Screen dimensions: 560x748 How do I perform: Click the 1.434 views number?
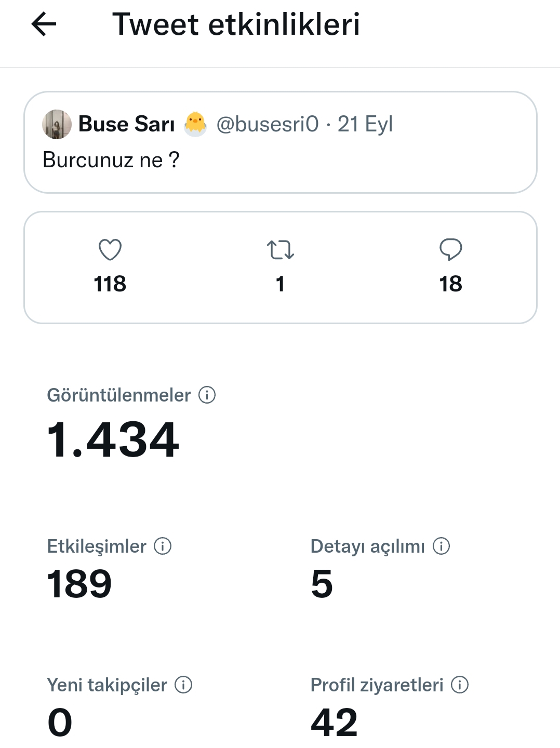click(x=113, y=440)
